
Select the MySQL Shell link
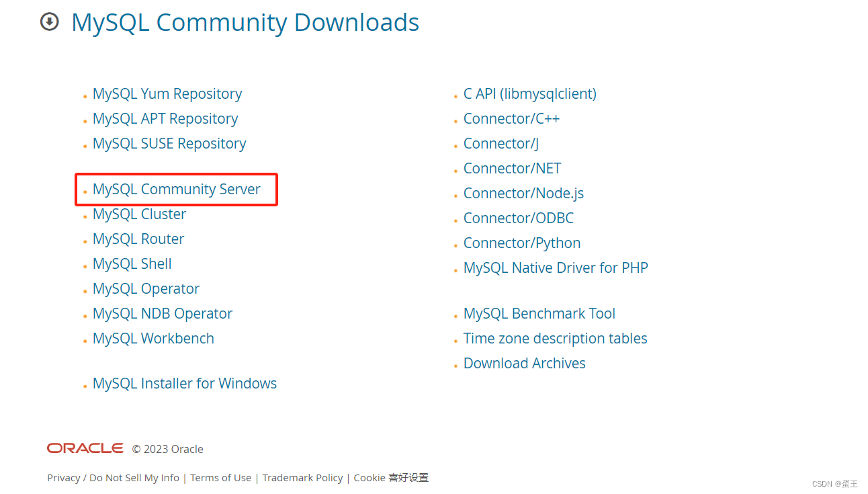[x=132, y=264]
